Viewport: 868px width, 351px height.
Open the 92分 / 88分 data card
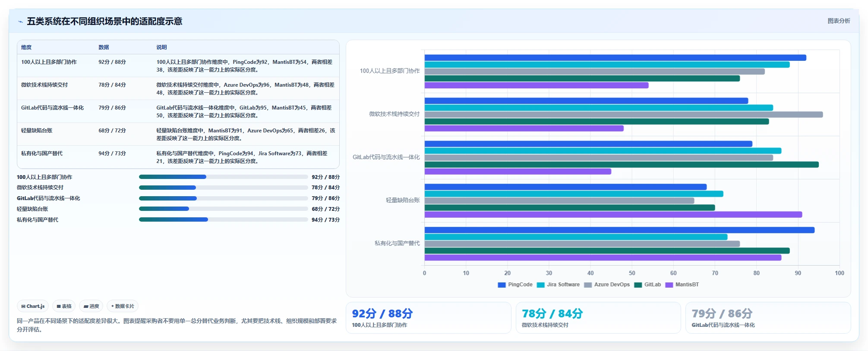click(x=428, y=318)
